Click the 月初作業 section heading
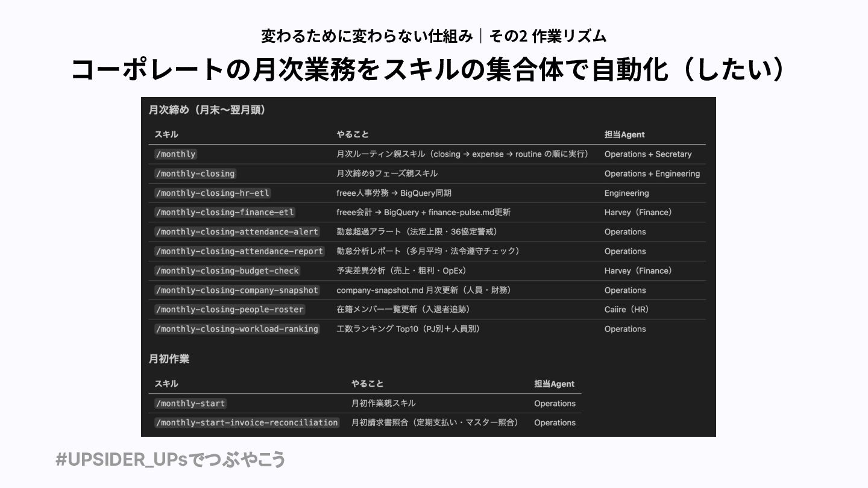Image resolution: width=868 pixels, height=488 pixels. pos(169,359)
